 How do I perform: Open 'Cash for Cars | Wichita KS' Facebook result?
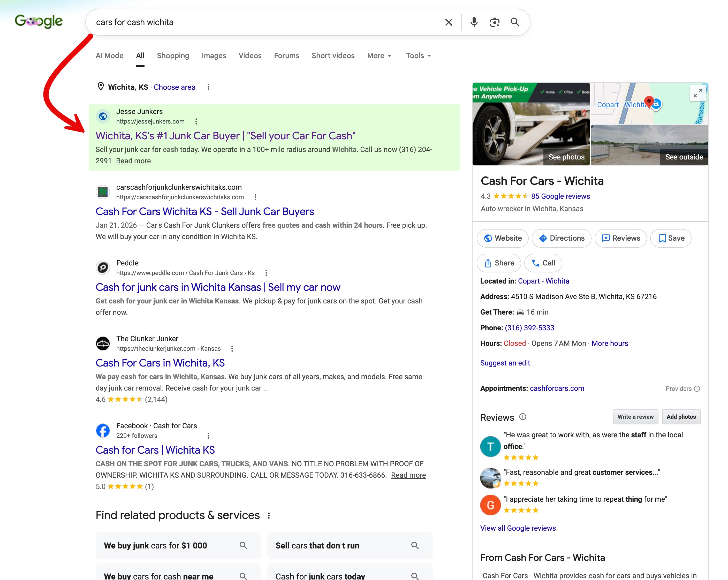(x=155, y=450)
